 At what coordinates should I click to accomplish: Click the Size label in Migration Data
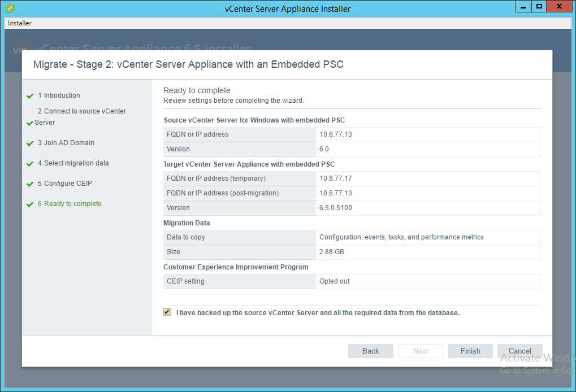click(174, 252)
